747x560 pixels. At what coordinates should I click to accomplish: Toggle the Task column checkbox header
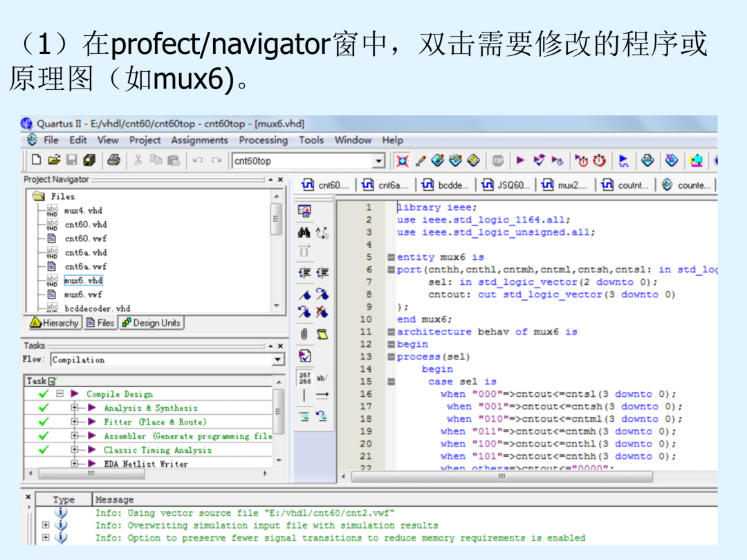click(x=53, y=381)
